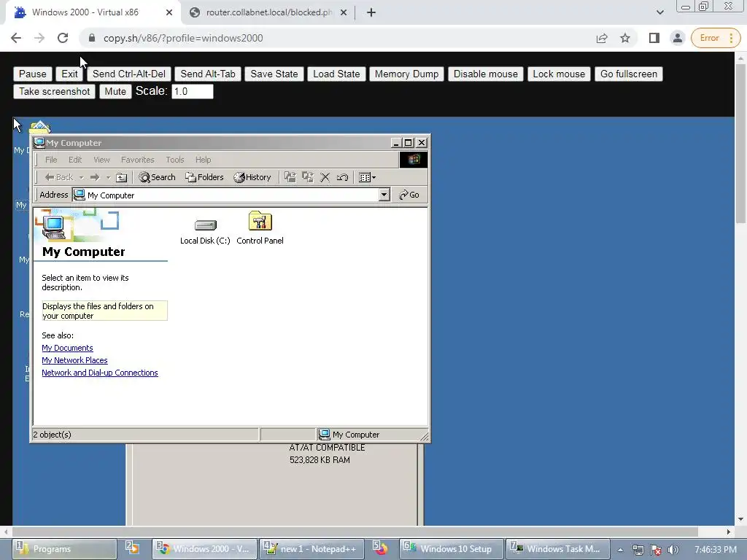Open the View menu
The height and width of the screenshot is (560, 747).
click(101, 160)
